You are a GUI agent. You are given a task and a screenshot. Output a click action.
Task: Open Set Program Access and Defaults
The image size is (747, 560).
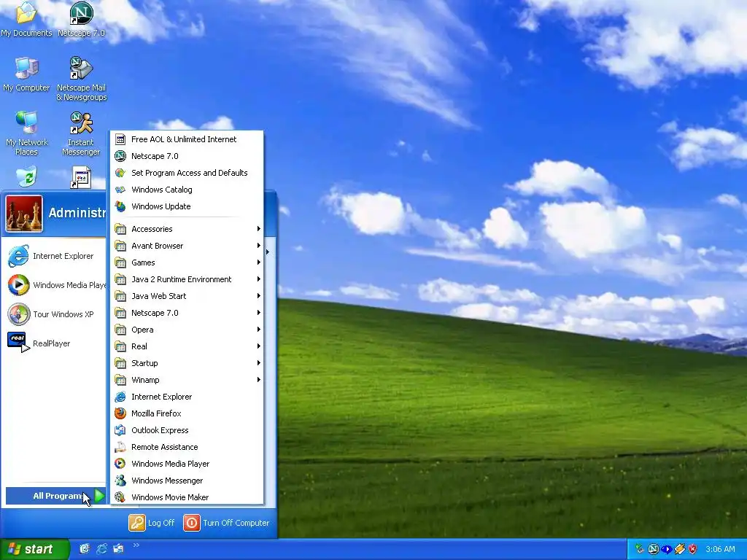pyautogui.click(x=187, y=173)
